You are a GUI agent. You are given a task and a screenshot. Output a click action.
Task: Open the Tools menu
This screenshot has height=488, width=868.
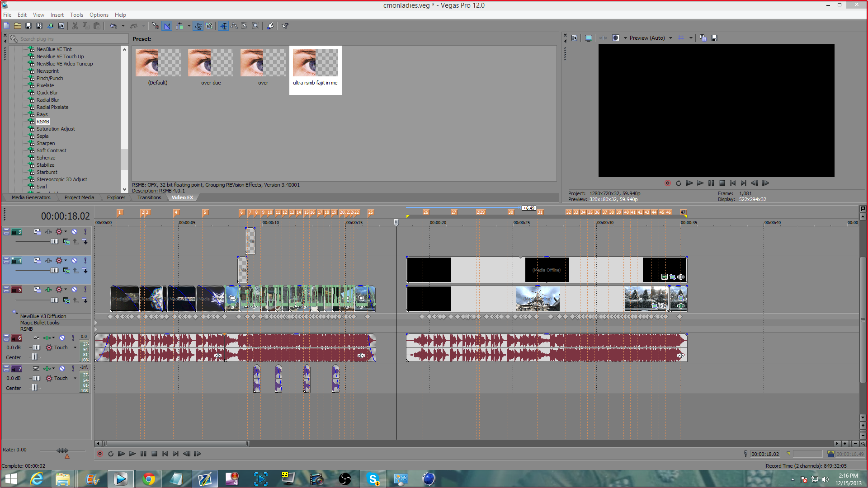pos(76,15)
